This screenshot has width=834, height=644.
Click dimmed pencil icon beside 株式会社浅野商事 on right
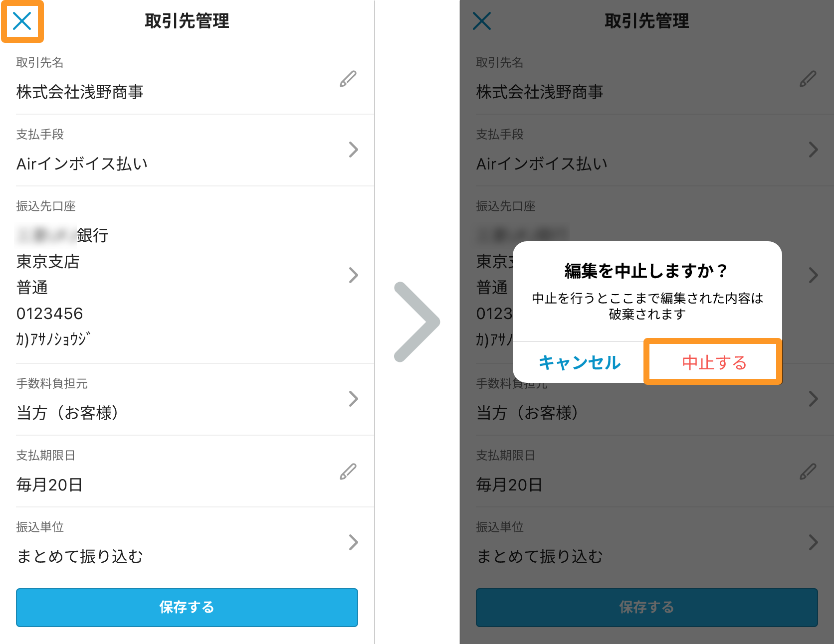pyautogui.click(x=808, y=79)
